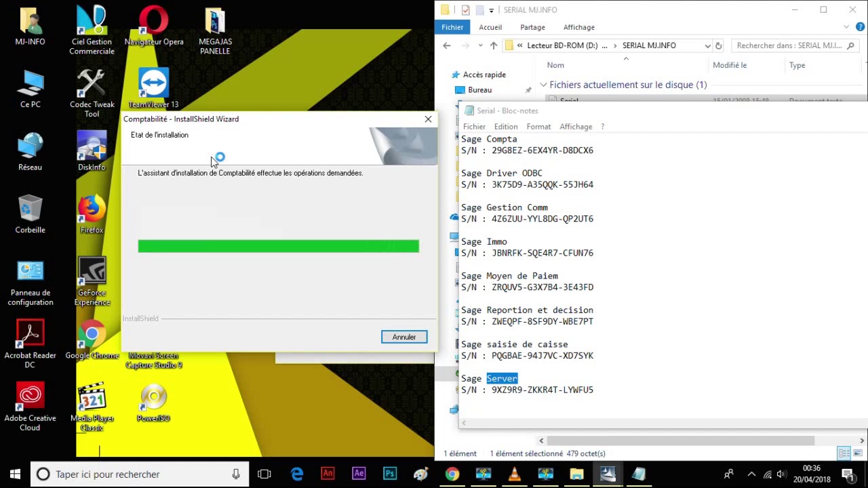Go up one folder level in Explorer
The width and height of the screenshot is (868, 488).
(494, 45)
